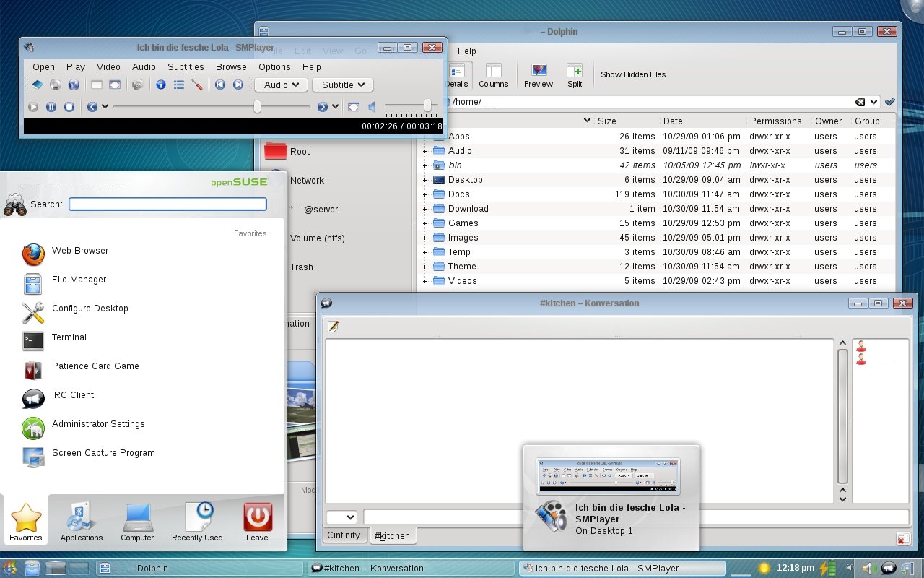Click the open disc icon in SMPlayer
This screenshot has width=924, height=578.
click(x=56, y=85)
